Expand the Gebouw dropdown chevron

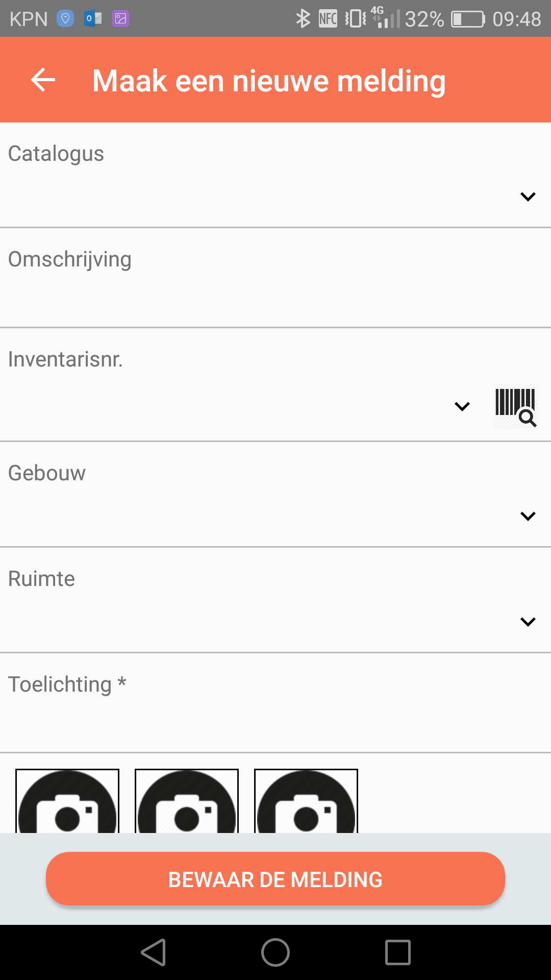528,516
